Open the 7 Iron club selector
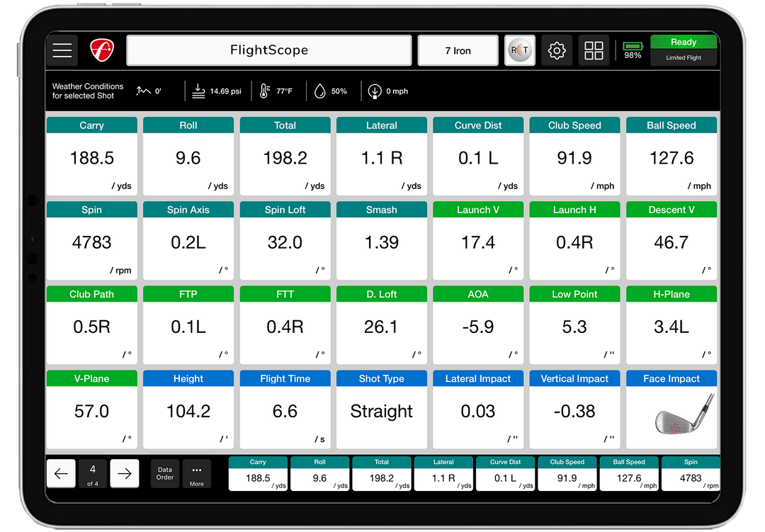 pos(458,50)
